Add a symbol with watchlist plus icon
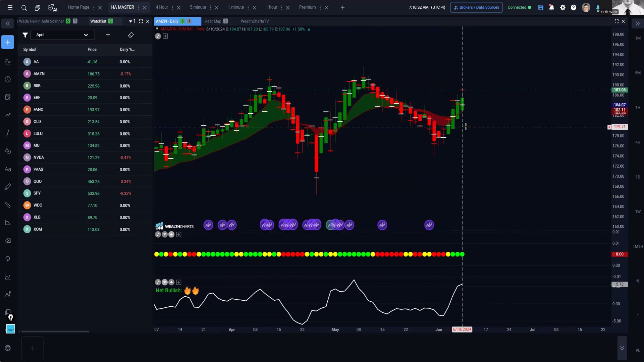The height and width of the screenshot is (362, 644). [108, 35]
